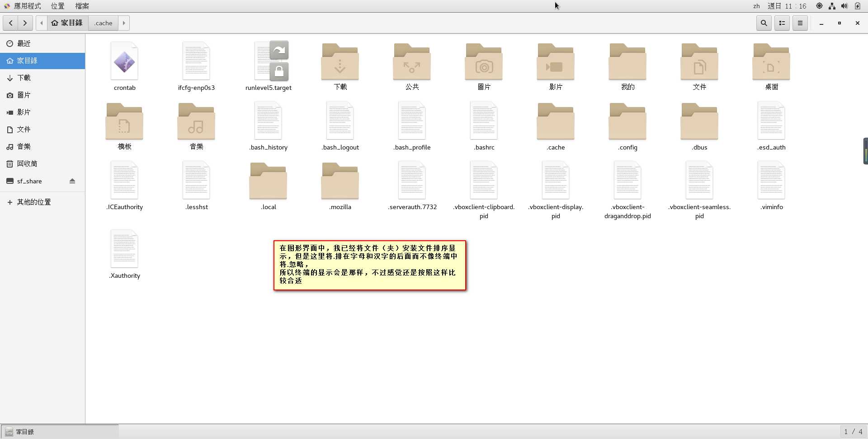Viewport: 868px width, 439px height.
Task: Select the .serverauth.7732 file
Action: [412, 181]
